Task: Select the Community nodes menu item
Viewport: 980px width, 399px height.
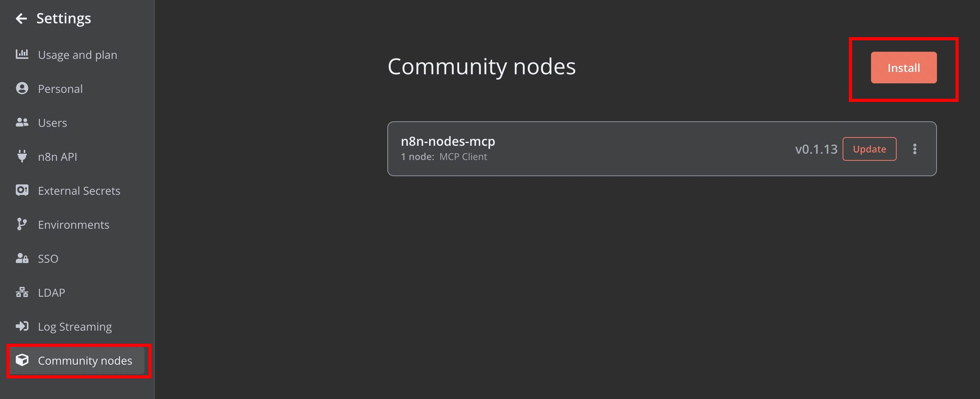Action: (77, 360)
